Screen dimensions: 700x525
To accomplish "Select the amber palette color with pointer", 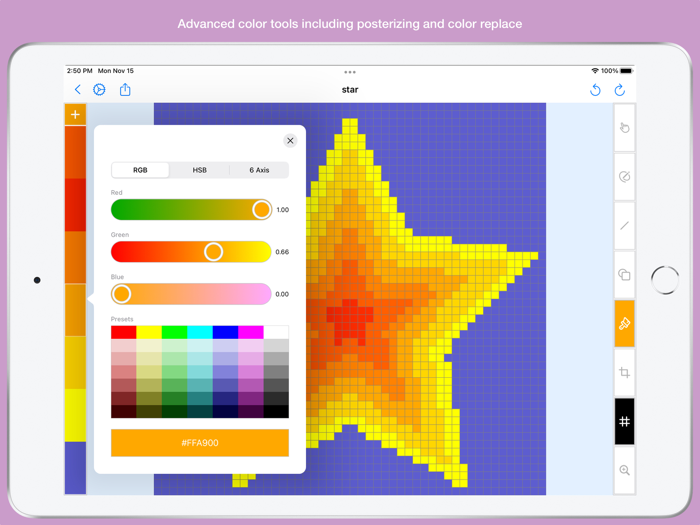I will point(75,310).
